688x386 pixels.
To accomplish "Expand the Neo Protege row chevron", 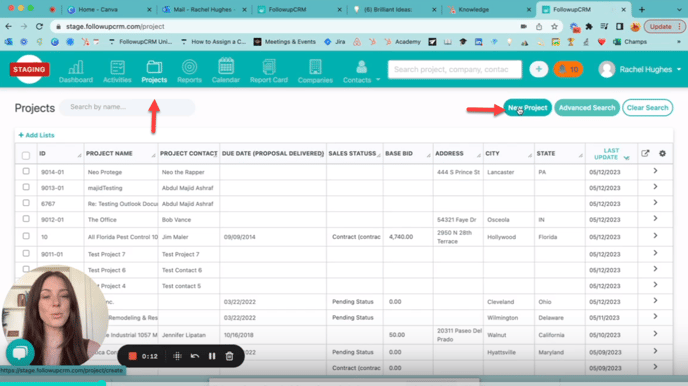I will pos(655,171).
